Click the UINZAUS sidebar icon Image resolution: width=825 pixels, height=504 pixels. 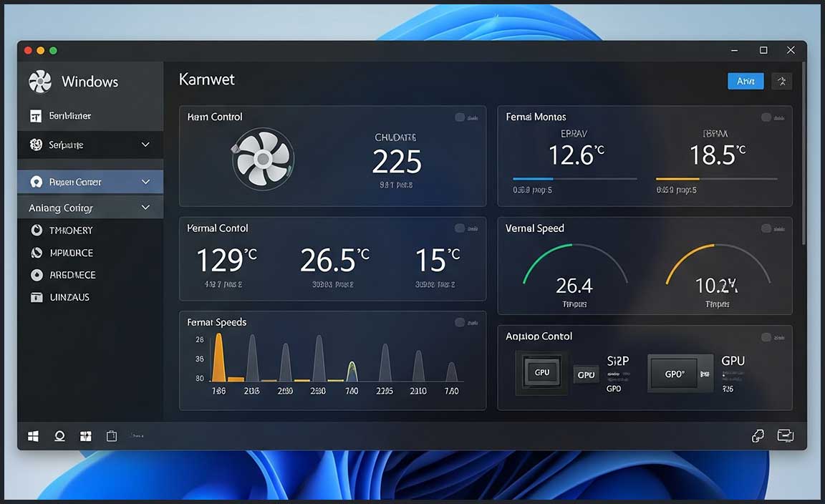(37, 297)
